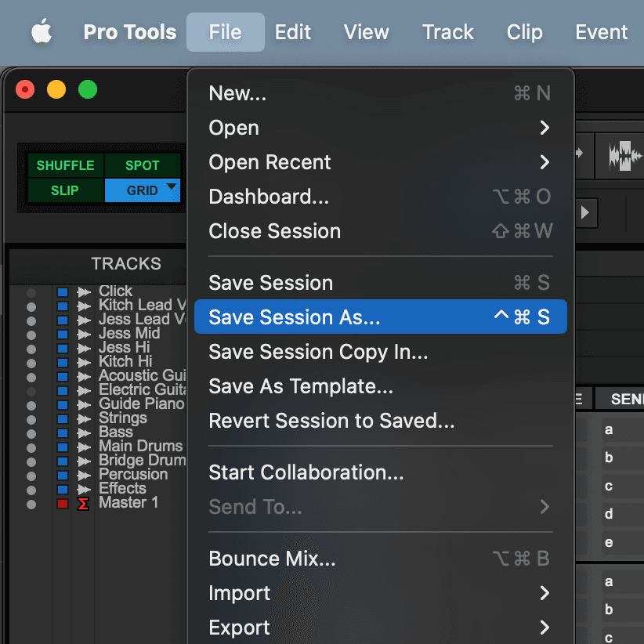Choose Save Session Copy In...
The width and height of the screenshot is (644, 644).
(380, 352)
